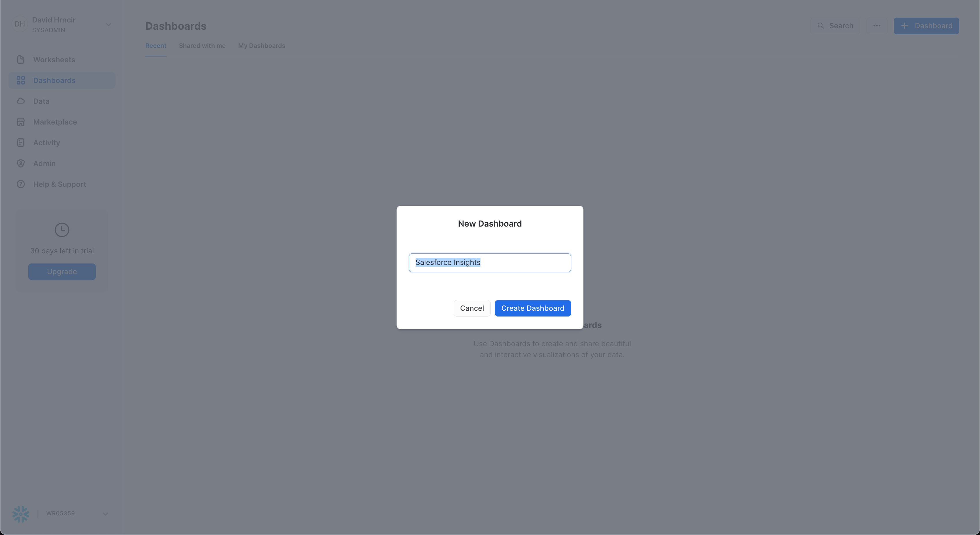Viewport: 980px width, 535px height.
Task: Expand the WRD5358 workspace dropdown
Action: pyautogui.click(x=104, y=514)
